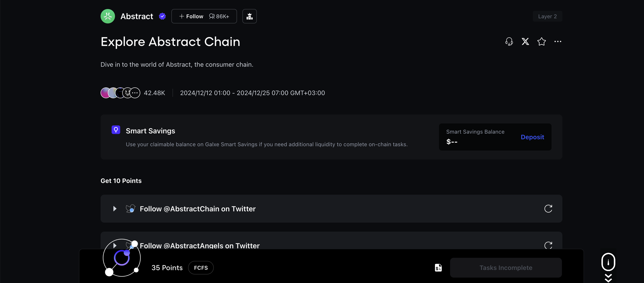Click the scroll-down double chevron indicator

608,278
